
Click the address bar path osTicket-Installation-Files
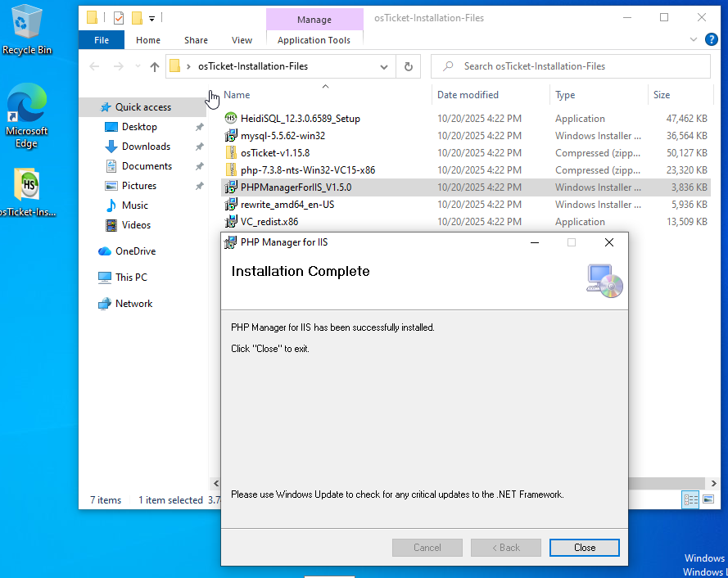(253, 66)
